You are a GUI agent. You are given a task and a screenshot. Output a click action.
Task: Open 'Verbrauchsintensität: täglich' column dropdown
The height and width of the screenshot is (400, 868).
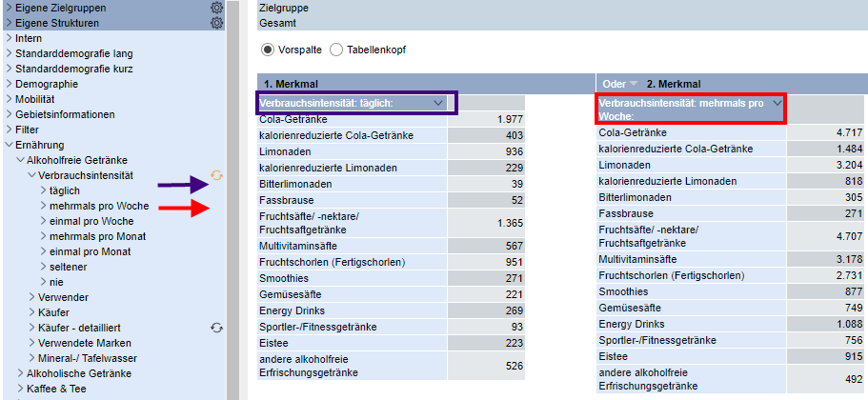pyautogui.click(x=437, y=103)
